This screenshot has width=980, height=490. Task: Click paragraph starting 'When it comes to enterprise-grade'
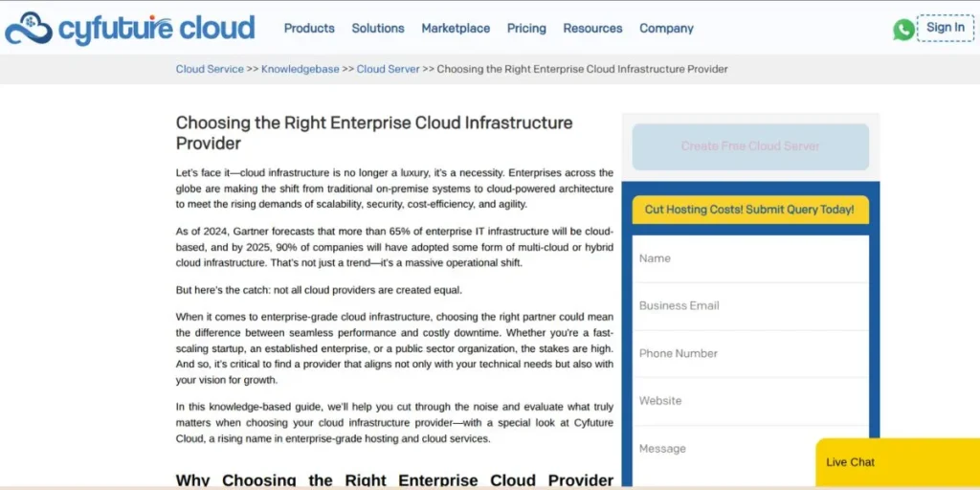point(394,348)
